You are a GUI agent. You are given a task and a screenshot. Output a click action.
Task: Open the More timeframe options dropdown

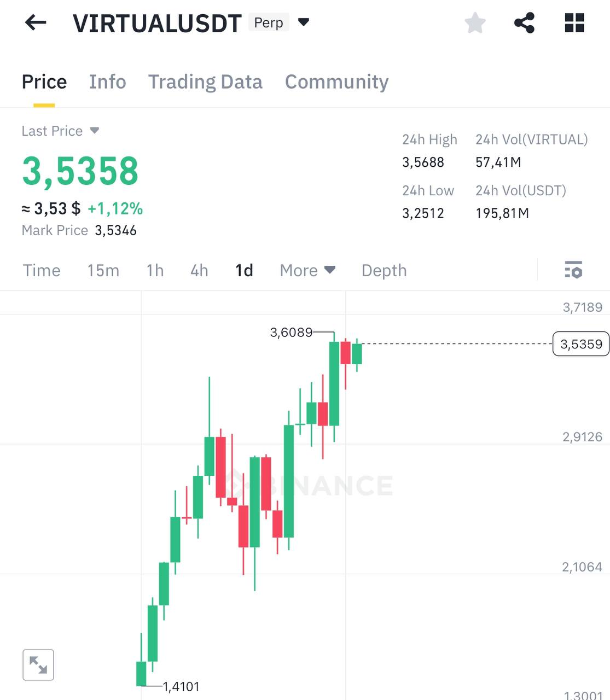pyautogui.click(x=307, y=270)
